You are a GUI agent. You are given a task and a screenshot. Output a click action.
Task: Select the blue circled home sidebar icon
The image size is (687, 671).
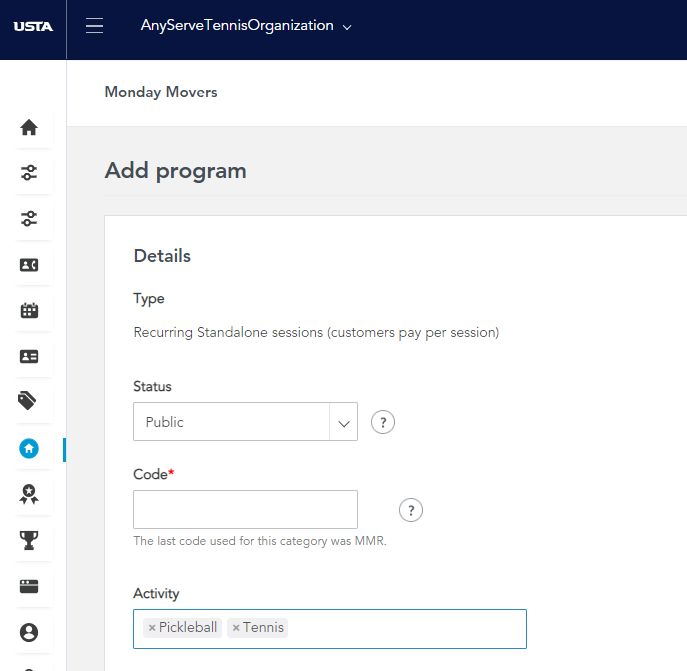29,448
